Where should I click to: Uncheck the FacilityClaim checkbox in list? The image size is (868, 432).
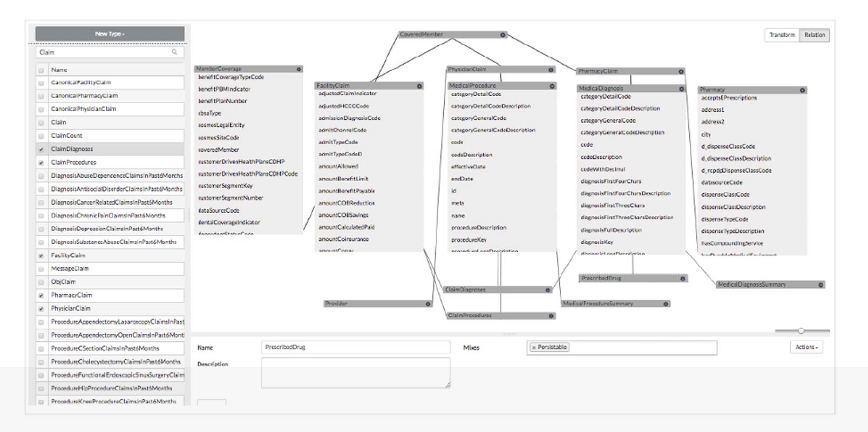41,256
